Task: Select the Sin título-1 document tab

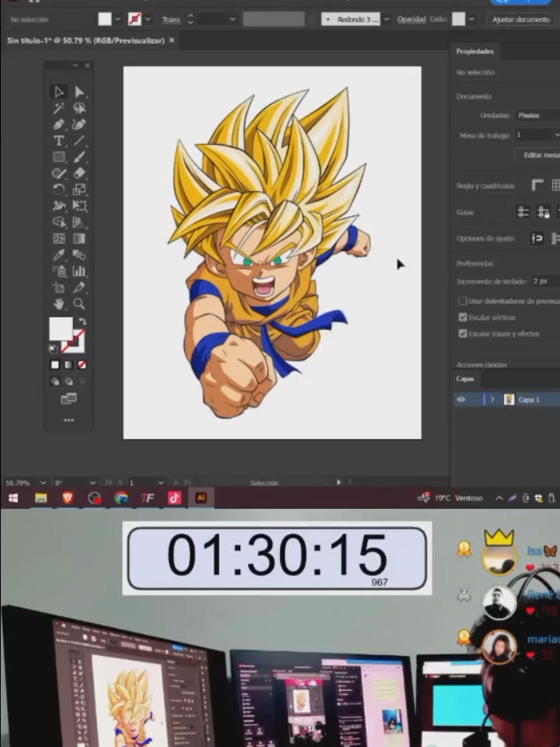Action: pyautogui.click(x=86, y=40)
